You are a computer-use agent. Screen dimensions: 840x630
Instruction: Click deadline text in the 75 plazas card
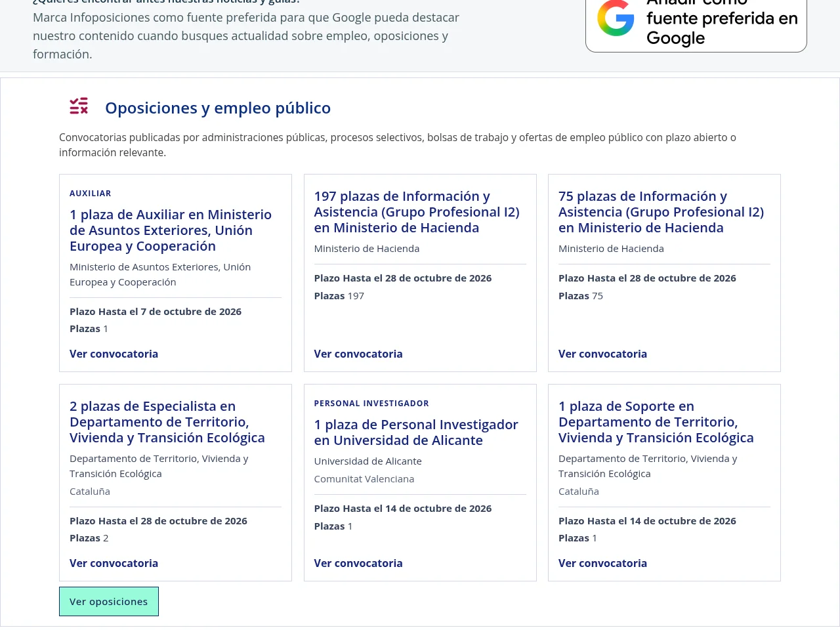click(x=647, y=278)
